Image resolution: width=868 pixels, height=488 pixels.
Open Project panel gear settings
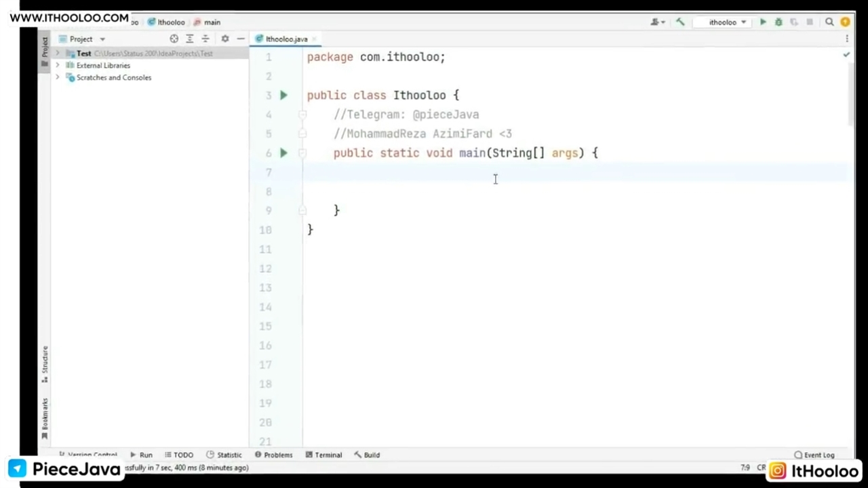(225, 39)
